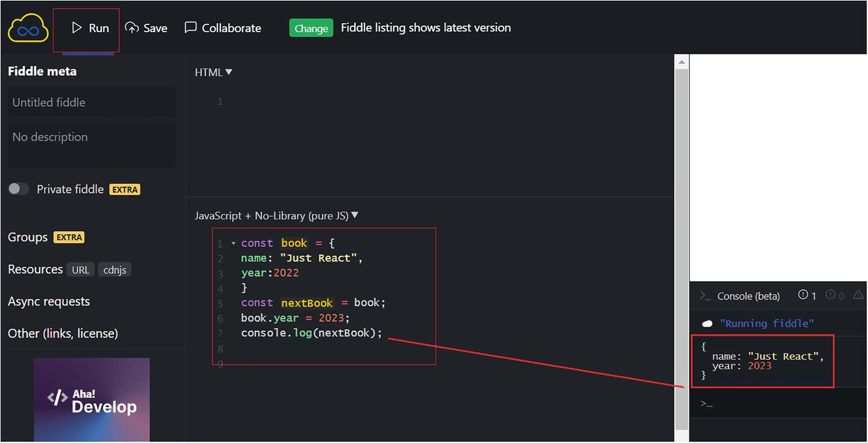Click the editor vertical scrollbar up arrow

(681, 62)
